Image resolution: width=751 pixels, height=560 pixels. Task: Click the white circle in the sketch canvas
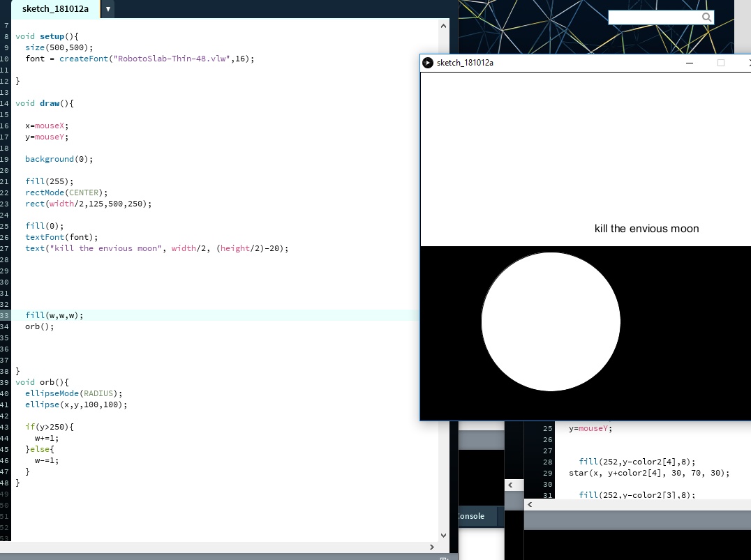point(551,322)
